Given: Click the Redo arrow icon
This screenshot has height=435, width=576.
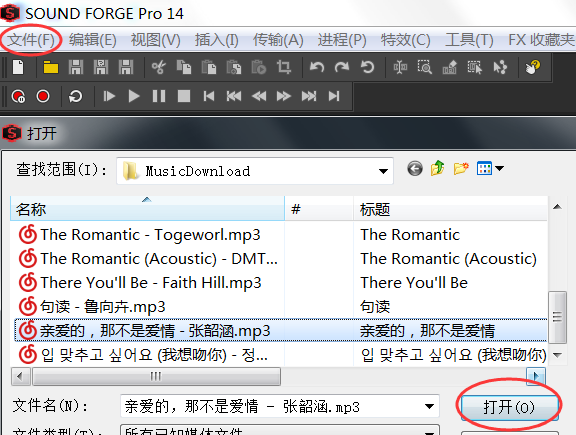Looking at the screenshot, I should pos(342,67).
